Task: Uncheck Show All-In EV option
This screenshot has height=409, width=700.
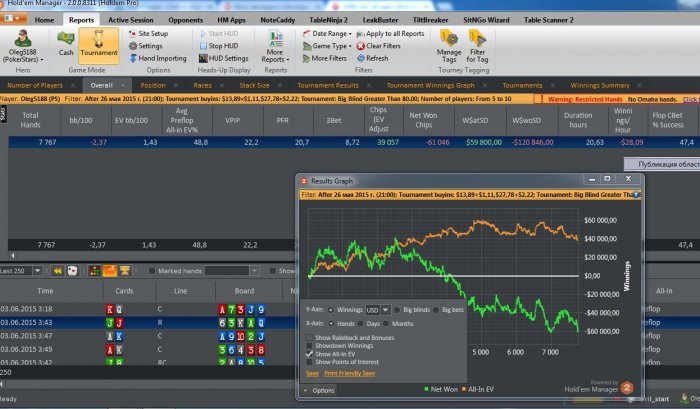Action: point(309,354)
